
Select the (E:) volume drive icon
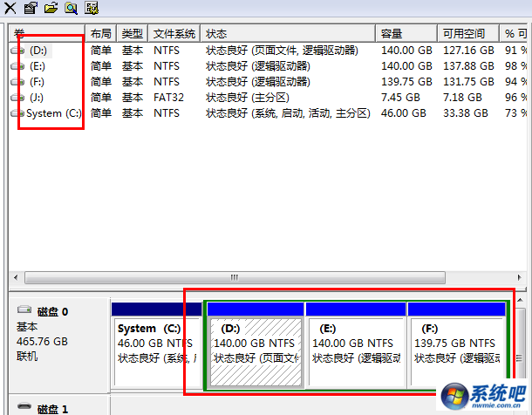coord(17,66)
